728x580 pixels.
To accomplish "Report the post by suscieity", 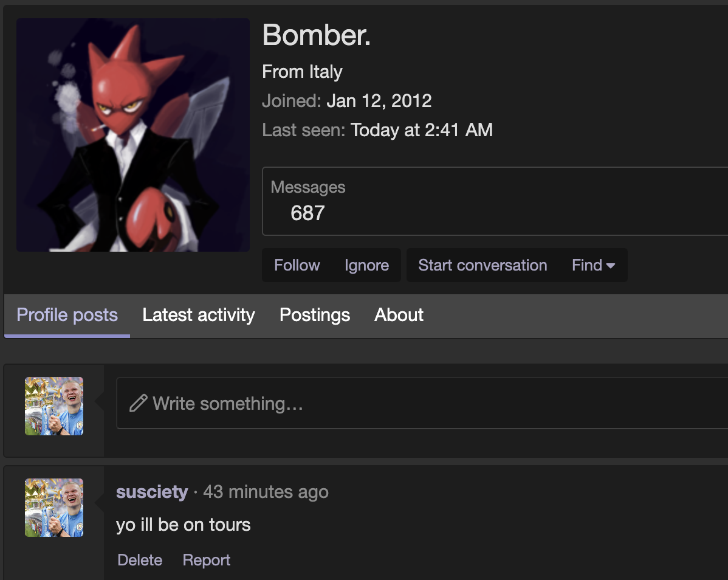I will [x=206, y=560].
